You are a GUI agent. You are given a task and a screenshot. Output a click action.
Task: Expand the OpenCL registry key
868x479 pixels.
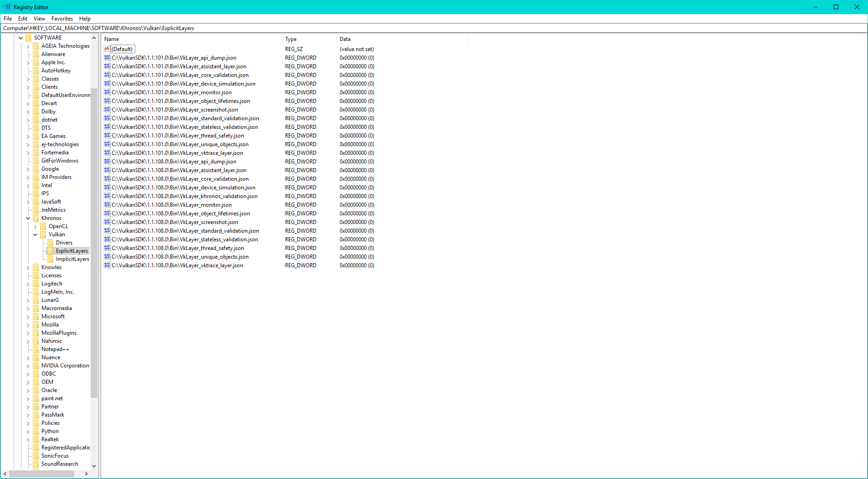pyautogui.click(x=36, y=226)
